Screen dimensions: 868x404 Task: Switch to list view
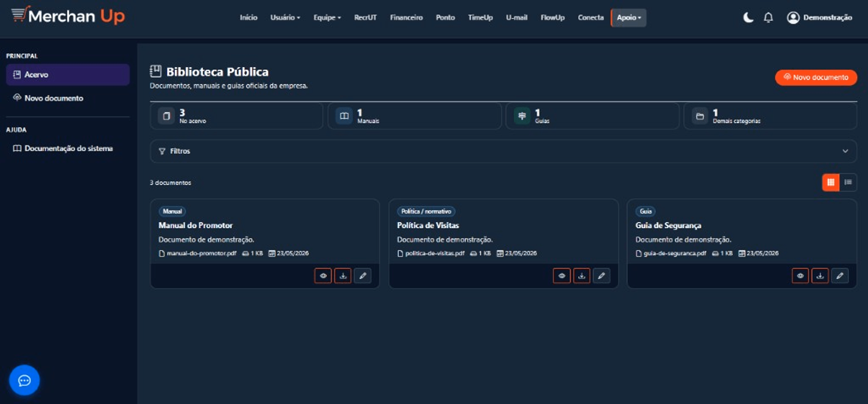(x=848, y=182)
